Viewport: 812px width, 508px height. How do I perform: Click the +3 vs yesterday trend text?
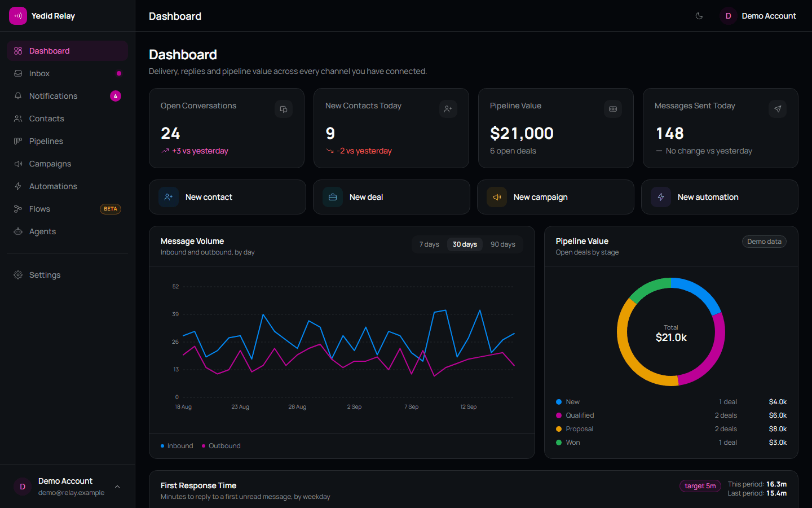click(x=200, y=151)
